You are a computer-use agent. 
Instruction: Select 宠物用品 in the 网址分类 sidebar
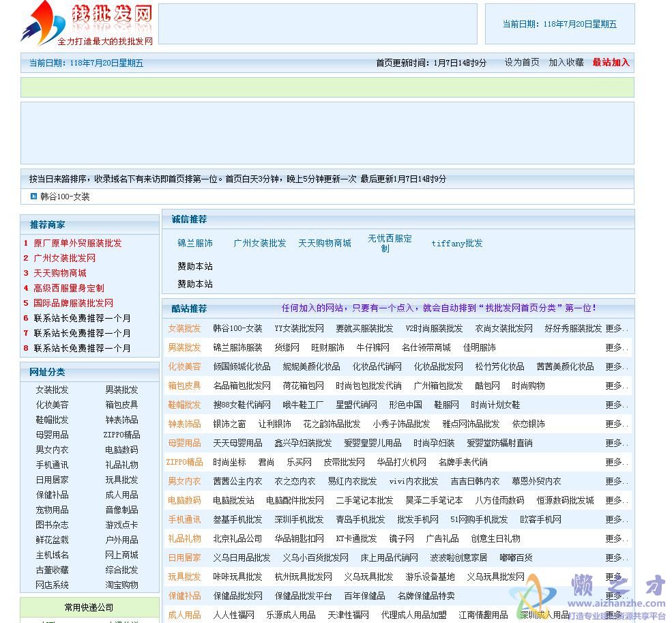point(53,510)
